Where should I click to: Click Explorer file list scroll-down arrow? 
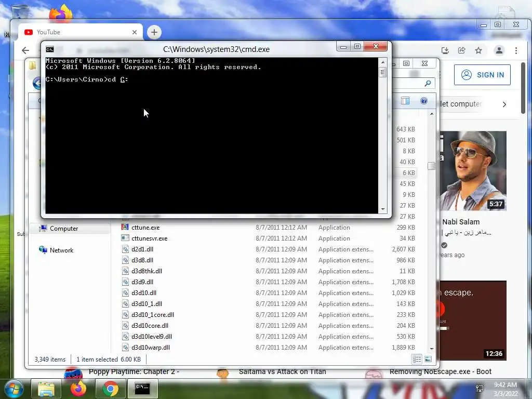432,349
